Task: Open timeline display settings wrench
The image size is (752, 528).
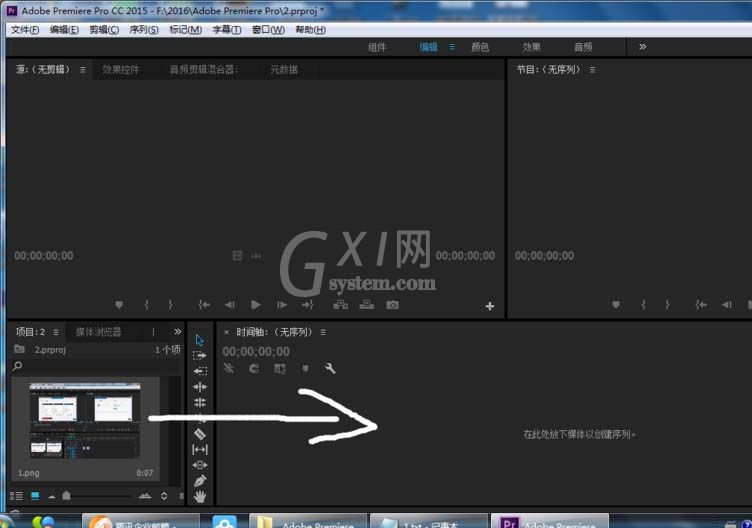Action: click(x=330, y=368)
